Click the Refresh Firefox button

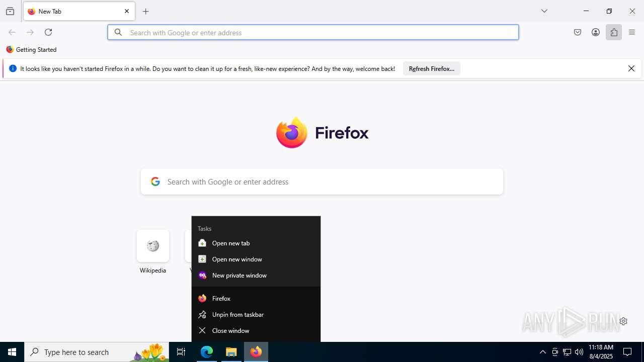[x=431, y=68]
